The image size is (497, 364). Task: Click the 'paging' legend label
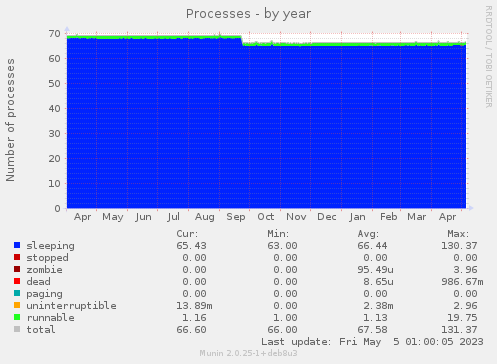coord(44,294)
